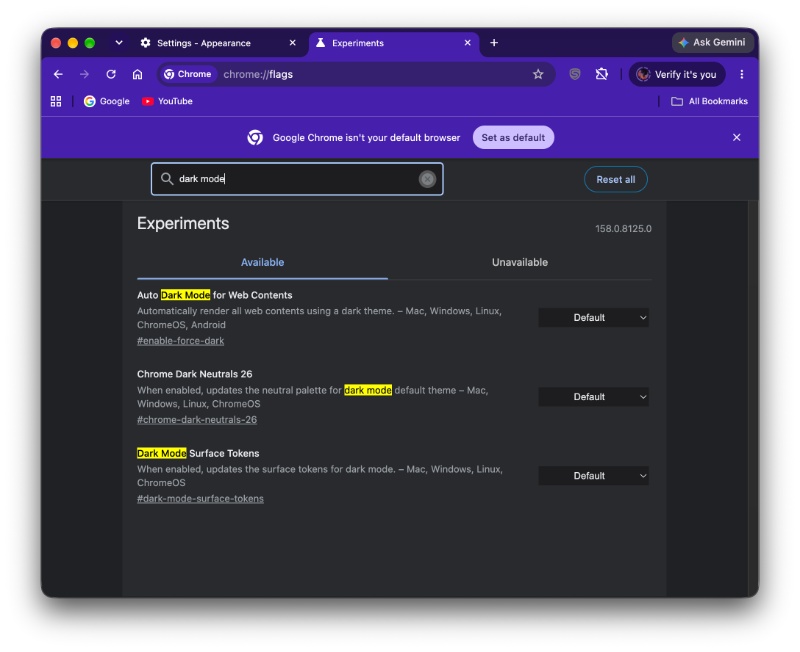Click the #dark-mode-surface-tokens link
Viewport: 800px width, 652px height.
click(x=200, y=499)
